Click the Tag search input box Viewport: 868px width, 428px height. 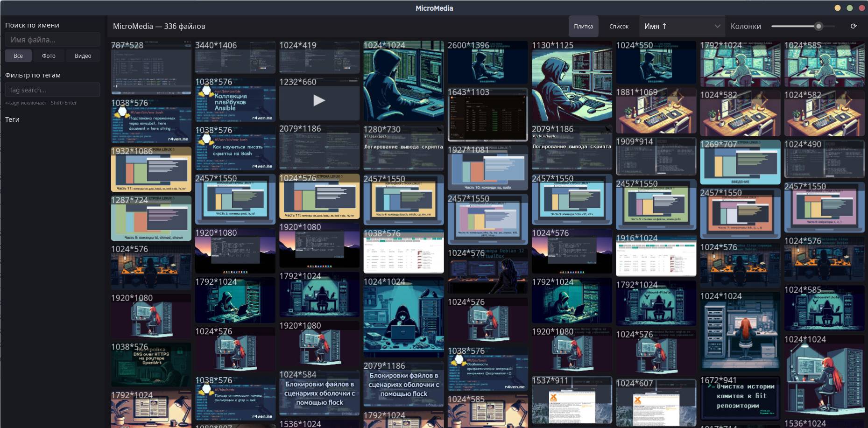coord(53,90)
